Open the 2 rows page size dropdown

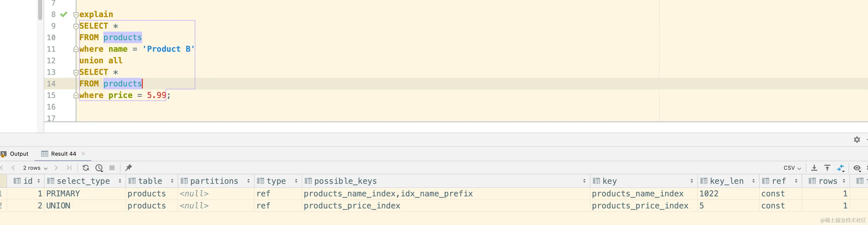[x=35, y=168]
